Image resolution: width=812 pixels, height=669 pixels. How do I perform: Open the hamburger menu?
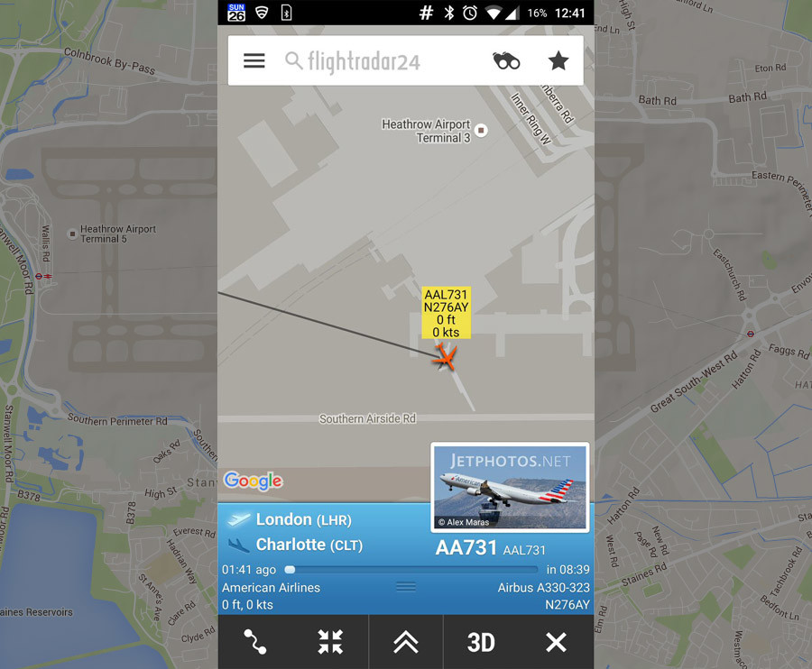pyautogui.click(x=254, y=61)
